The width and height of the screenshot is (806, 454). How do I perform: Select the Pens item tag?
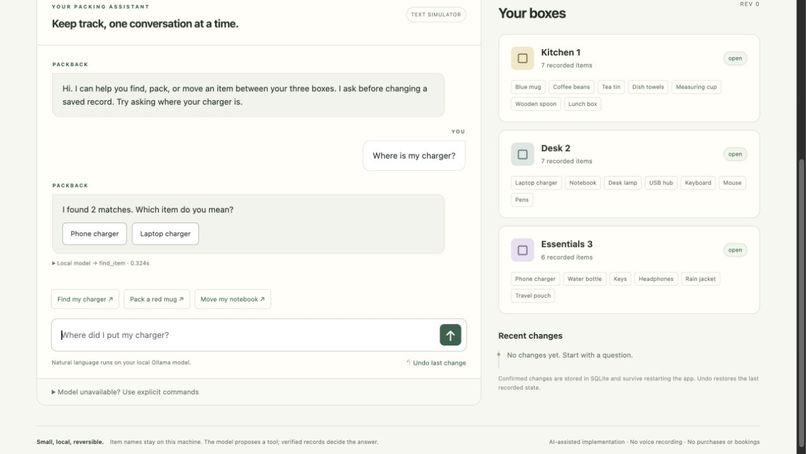pos(522,199)
